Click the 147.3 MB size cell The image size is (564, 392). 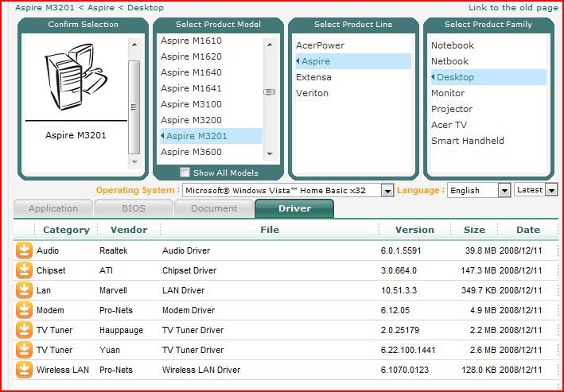click(x=478, y=270)
